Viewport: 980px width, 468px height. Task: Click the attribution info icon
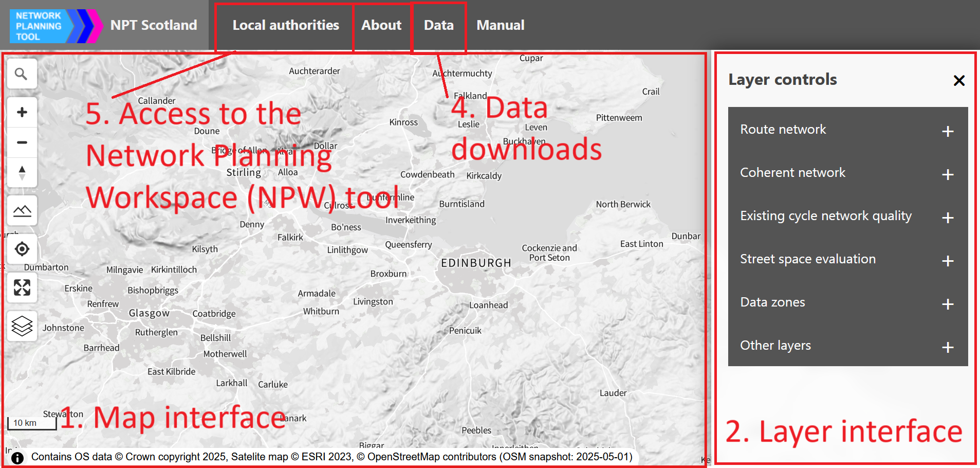coord(17,457)
